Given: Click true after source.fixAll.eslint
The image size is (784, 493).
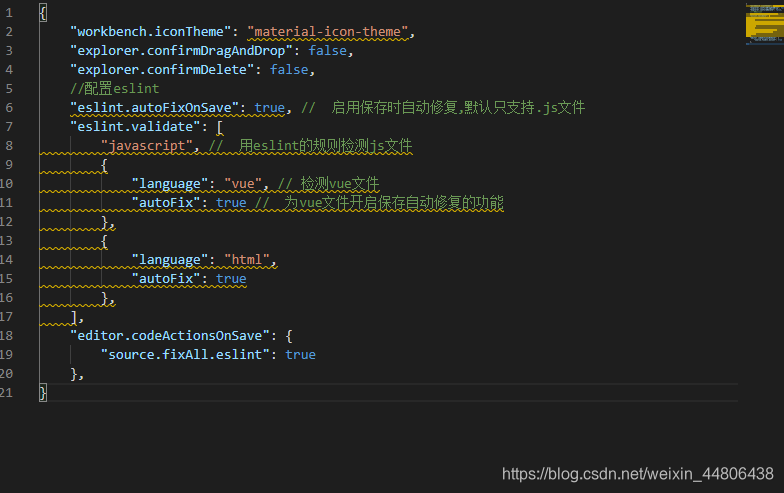Looking at the screenshot, I should [300, 354].
